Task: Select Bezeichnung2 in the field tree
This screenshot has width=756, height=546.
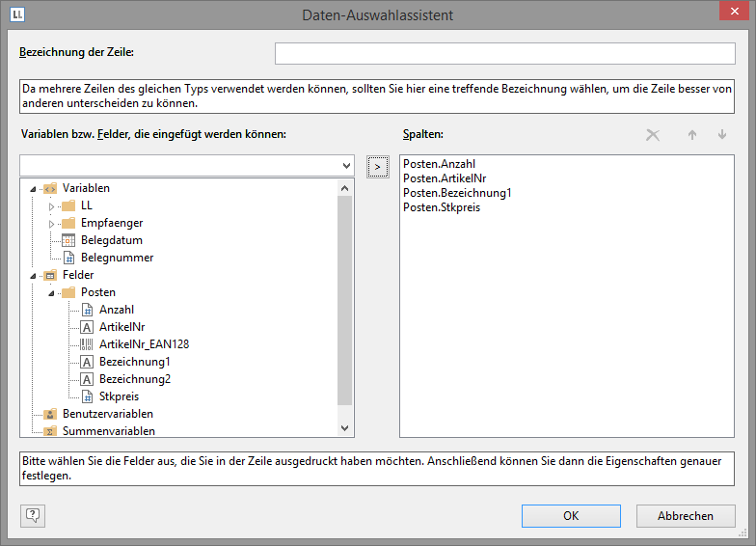Action: (x=134, y=379)
